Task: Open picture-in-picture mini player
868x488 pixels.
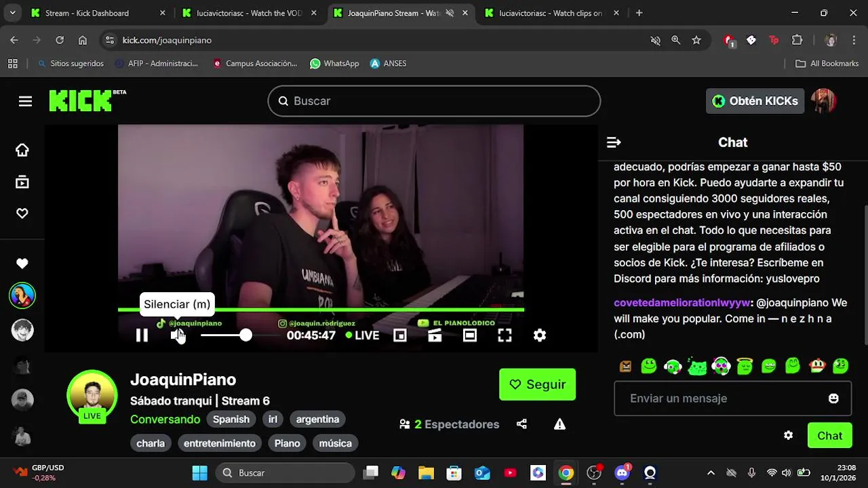Action: click(x=400, y=335)
